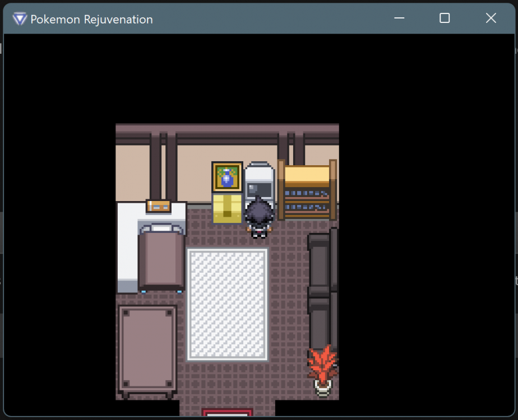Click the yellow storage chest
This screenshot has width=518, height=420.
point(227,208)
